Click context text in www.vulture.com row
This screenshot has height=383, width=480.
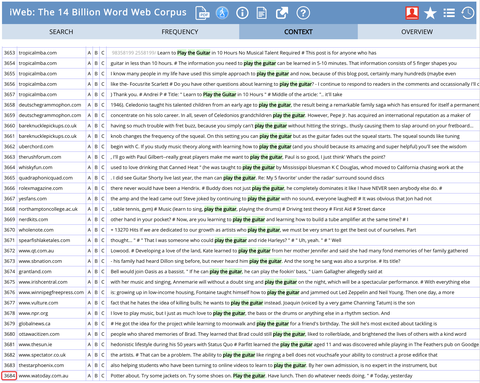tap(263, 303)
